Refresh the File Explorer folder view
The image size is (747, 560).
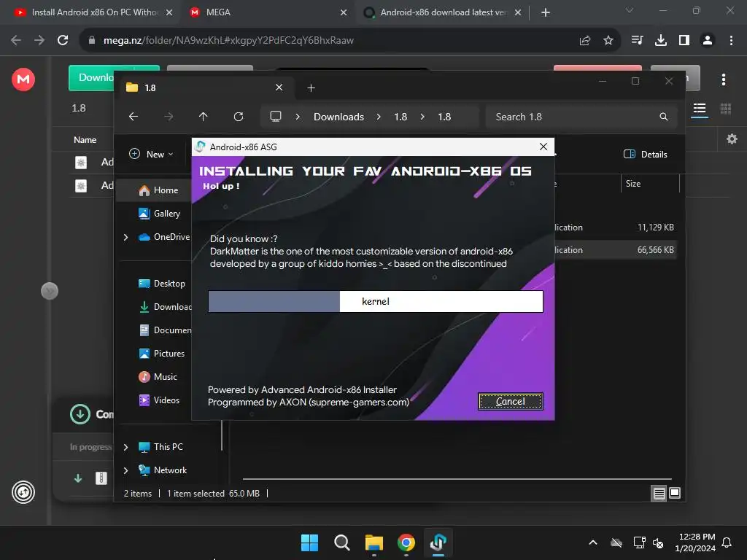click(239, 117)
